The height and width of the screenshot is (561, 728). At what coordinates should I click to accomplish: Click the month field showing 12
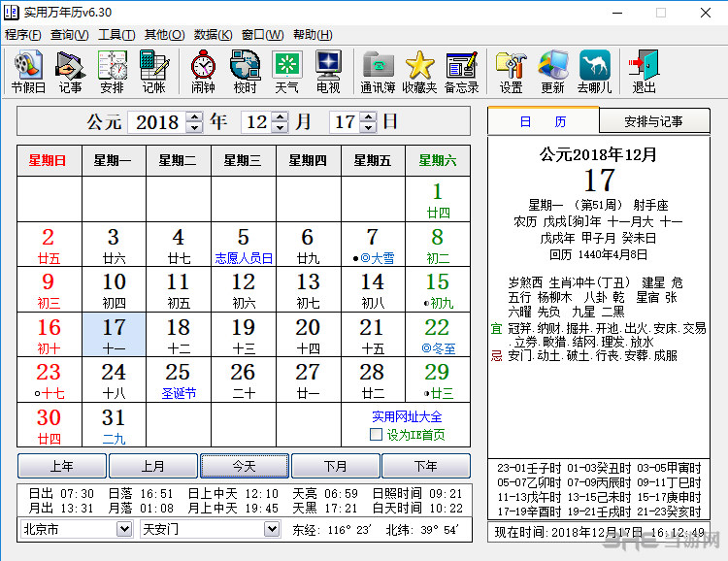[257, 122]
